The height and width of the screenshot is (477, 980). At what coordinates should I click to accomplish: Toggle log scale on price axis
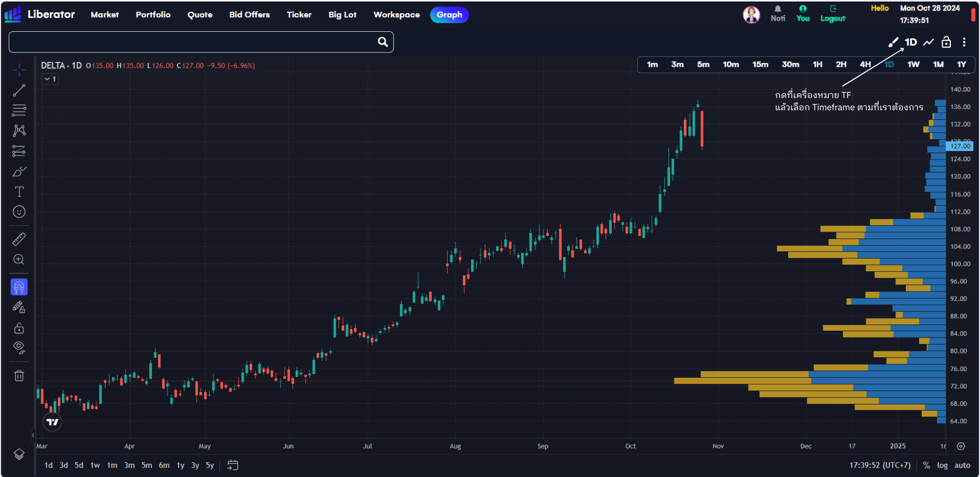942,465
